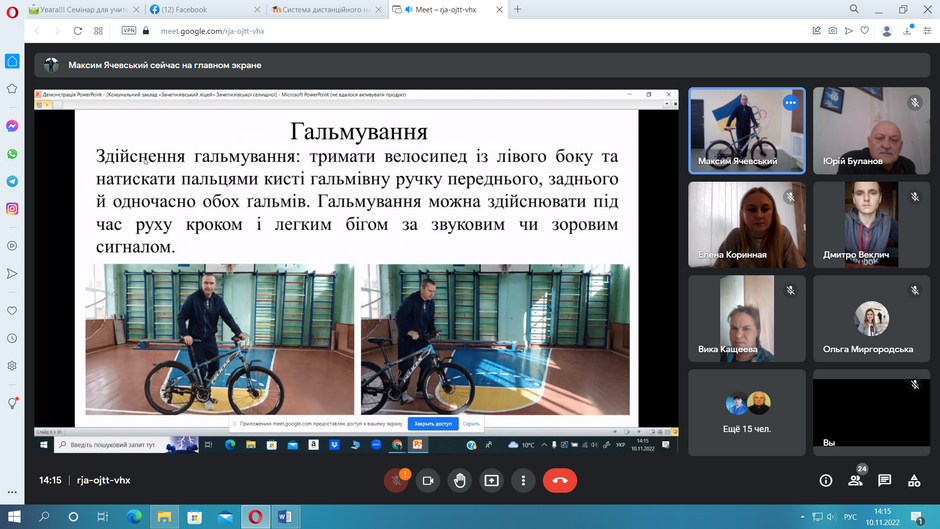The height and width of the screenshot is (529, 940).
Task: Click the Закрыть доступ button
Action: 433,423
